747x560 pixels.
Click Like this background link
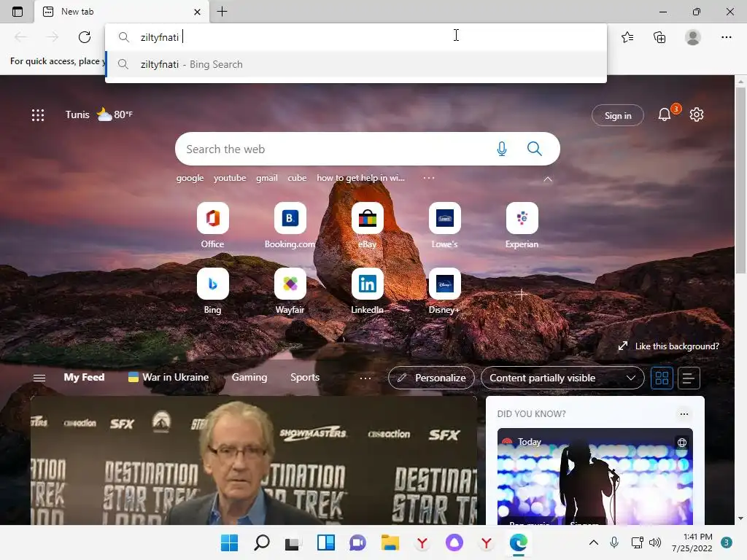[x=668, y=346]
